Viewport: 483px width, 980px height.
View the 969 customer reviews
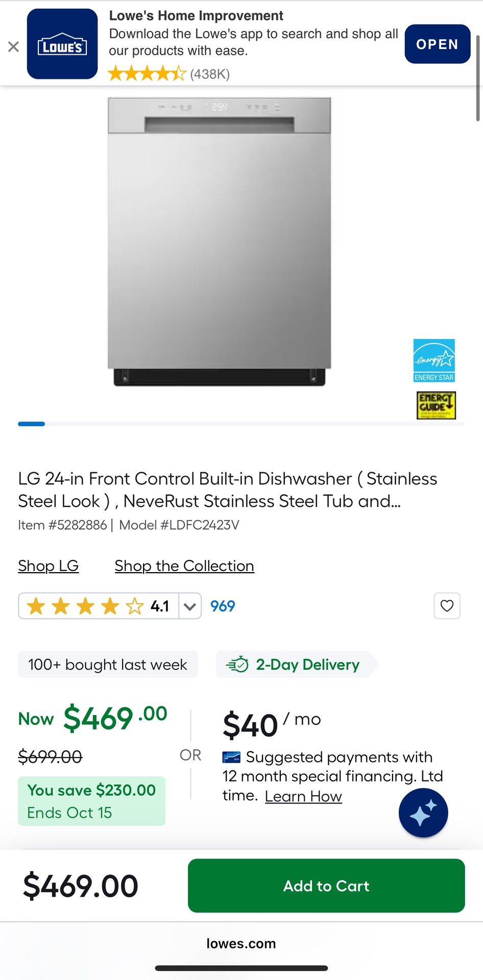(x=222, y=606)
